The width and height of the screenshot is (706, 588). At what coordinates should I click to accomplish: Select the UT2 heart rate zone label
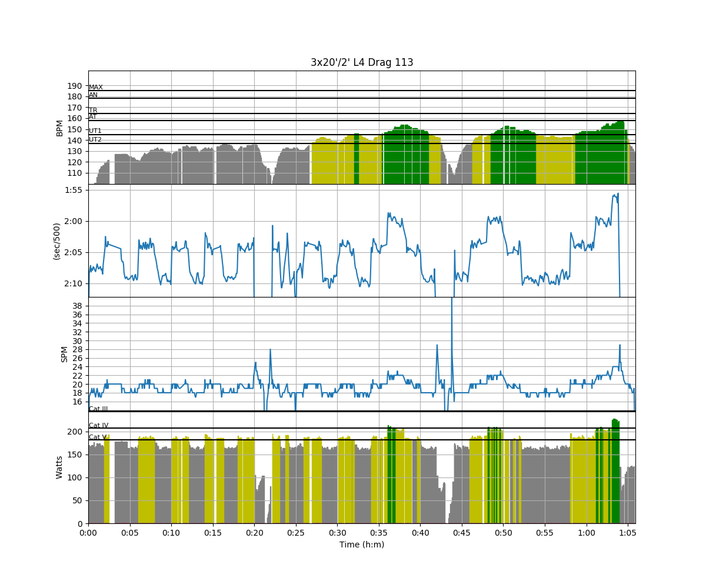tap(95, 140)
